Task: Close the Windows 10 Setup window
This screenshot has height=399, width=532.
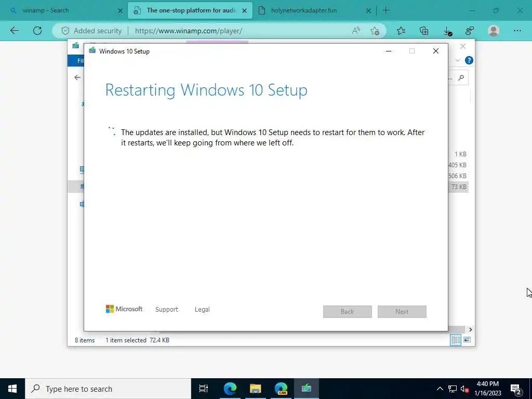Action: coord(436,51)
